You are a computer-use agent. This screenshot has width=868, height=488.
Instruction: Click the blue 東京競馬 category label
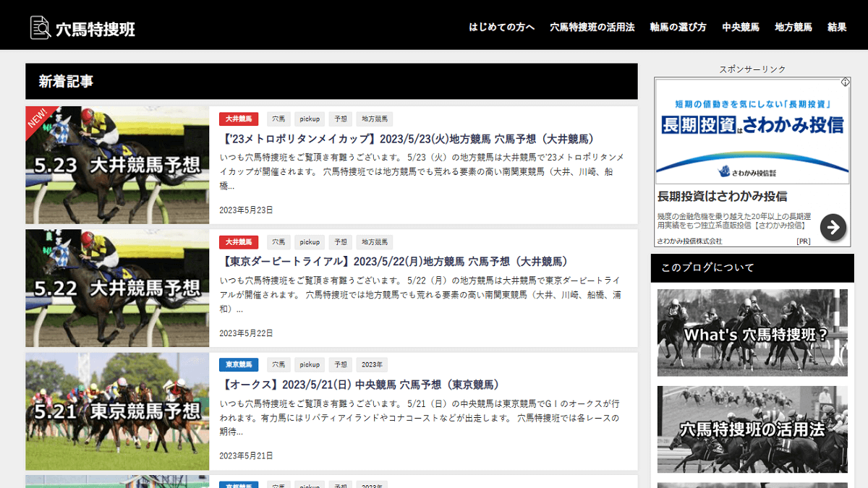[239, 365]
